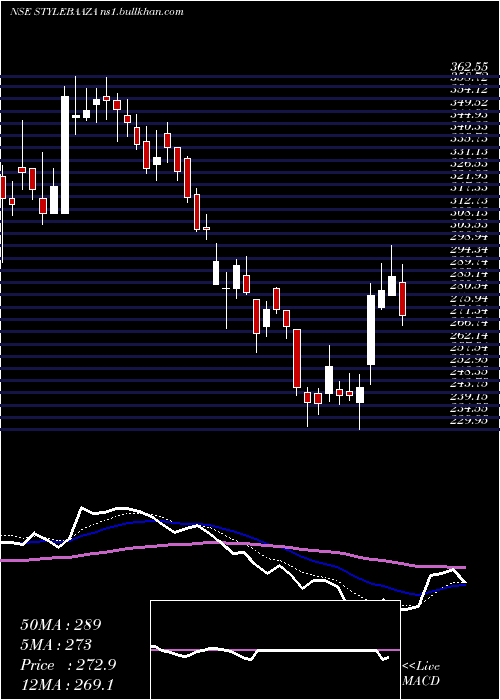The height and width of the screenshot is (700, 500).
Task: Click the 12MA : 269.1 reading
Action: [66, 684]
